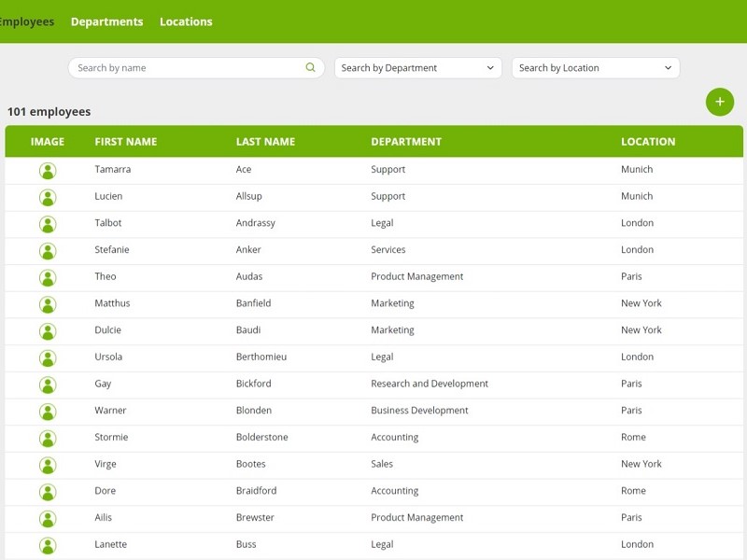Go to the Employees tab
This screenshot has height=560, width=747.
[x=26, y=21]
